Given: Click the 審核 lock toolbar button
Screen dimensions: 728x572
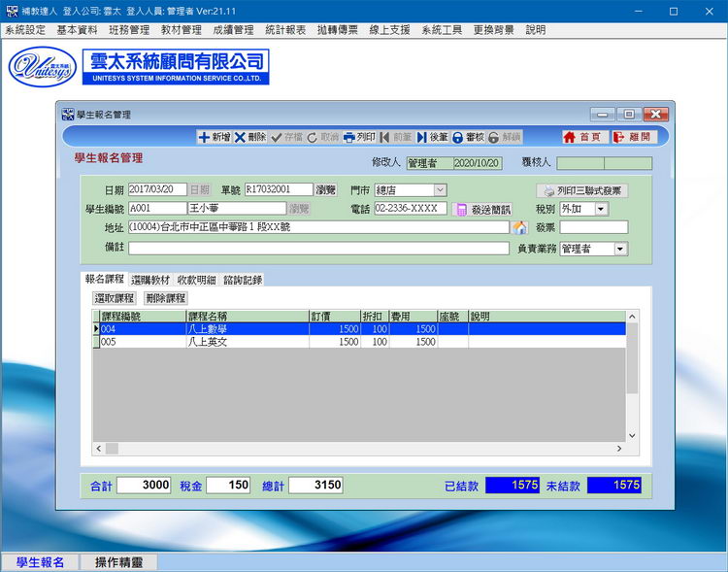Looking at the screenshot, I should pyautogui.click(x=469, y=137).
